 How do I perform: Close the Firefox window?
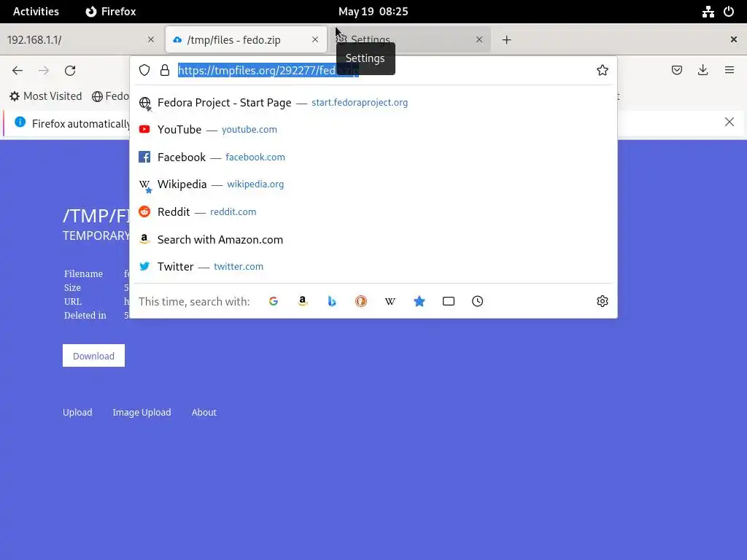tap(734, 39)
